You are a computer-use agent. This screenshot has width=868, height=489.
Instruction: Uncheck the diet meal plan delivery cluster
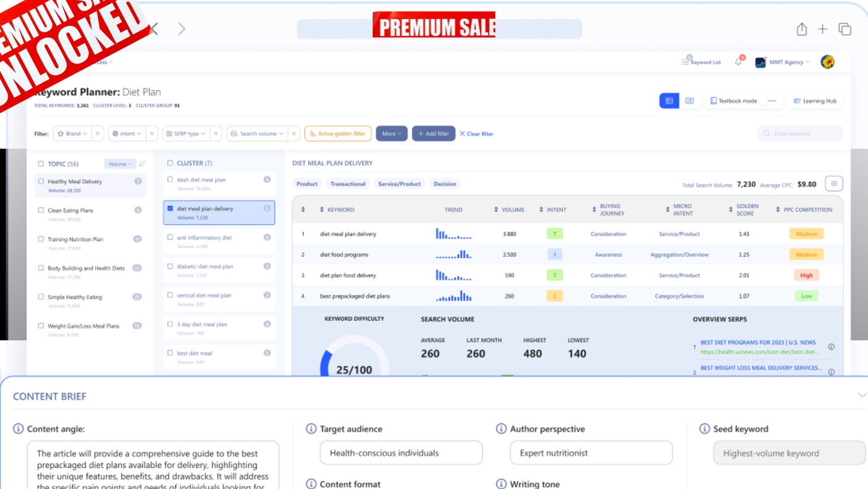pos(170,209)
